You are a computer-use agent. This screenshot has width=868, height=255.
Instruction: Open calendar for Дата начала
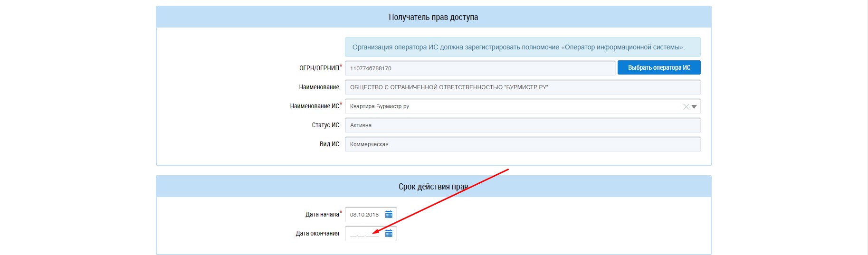coord(389,215)
